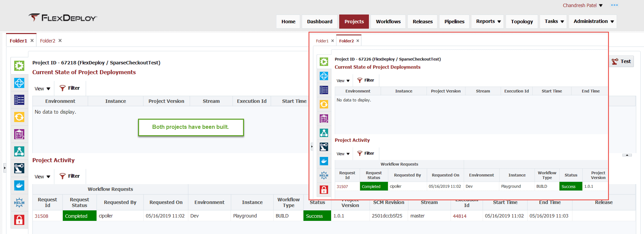Expand left pane arrow of the inset panel
This screenshot has height=234, width=644.
(312, 146)
